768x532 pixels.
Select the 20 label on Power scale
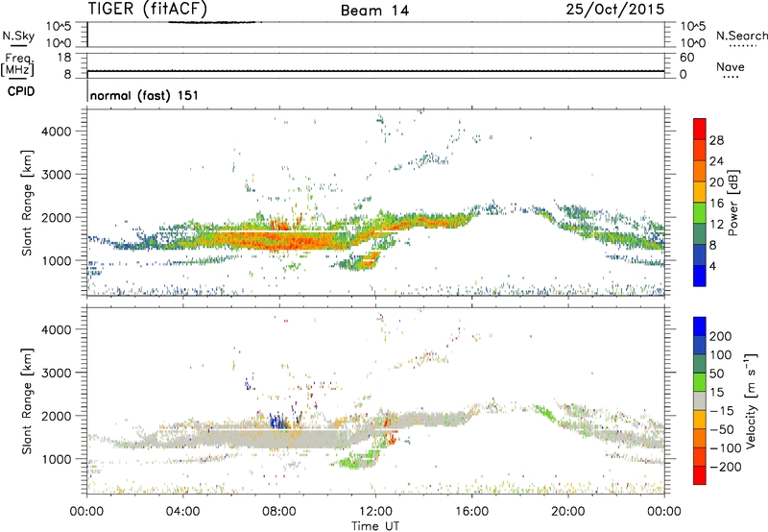pyautogui.click(x=716, y=182)
